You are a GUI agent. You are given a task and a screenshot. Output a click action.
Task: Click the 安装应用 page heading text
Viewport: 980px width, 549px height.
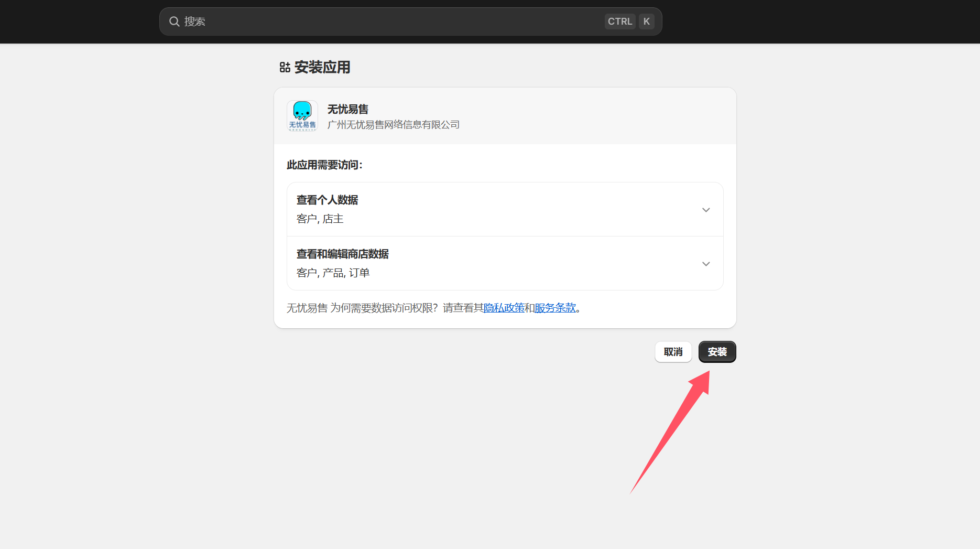pyautogui.click(x=322, y=67)
